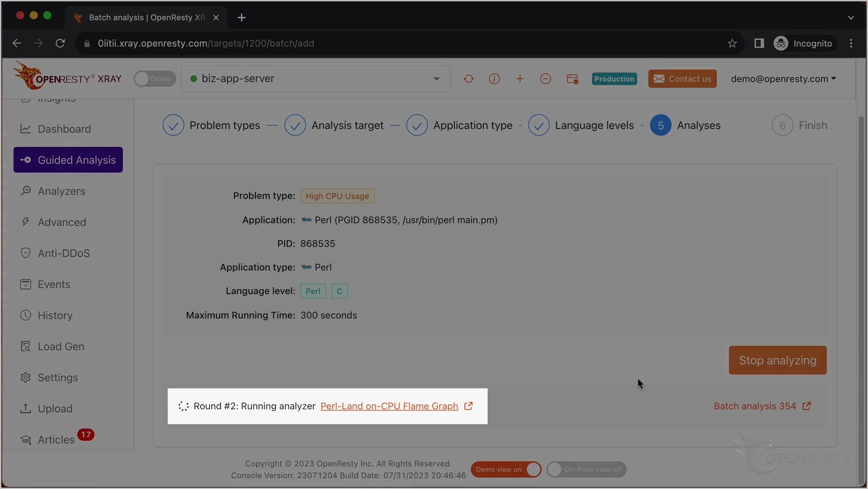The width and height of the screenshot is (868, 489).
Task: Open a new browser tab
Action: (242, 18)
